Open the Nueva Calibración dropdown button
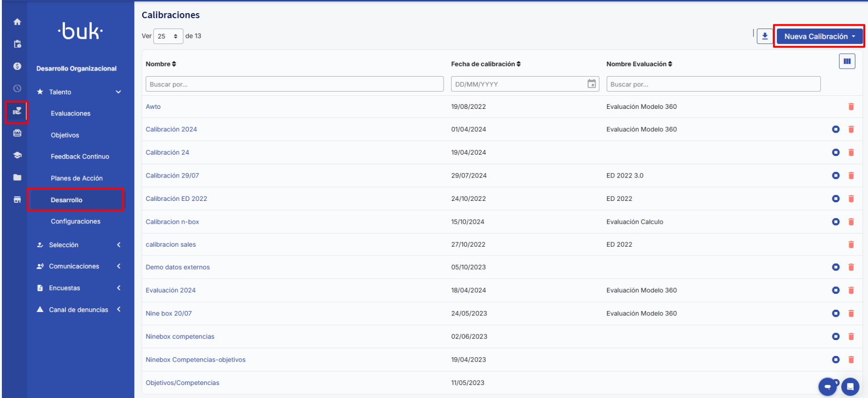 (x=819, y=36)
